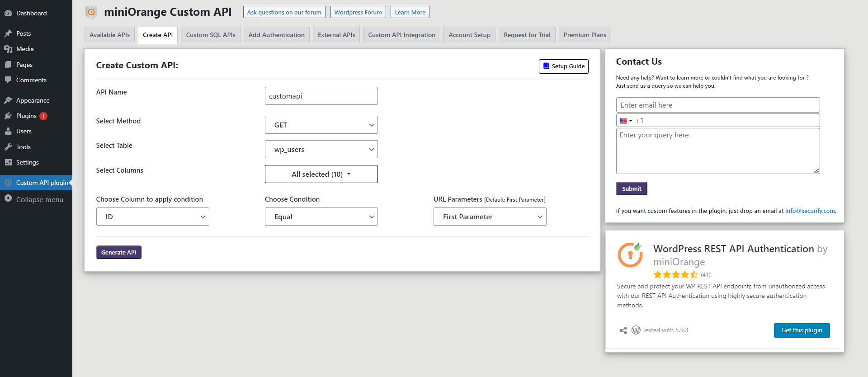Click the Dashboard gauge icon in sidebar

(x=8, y=13)
